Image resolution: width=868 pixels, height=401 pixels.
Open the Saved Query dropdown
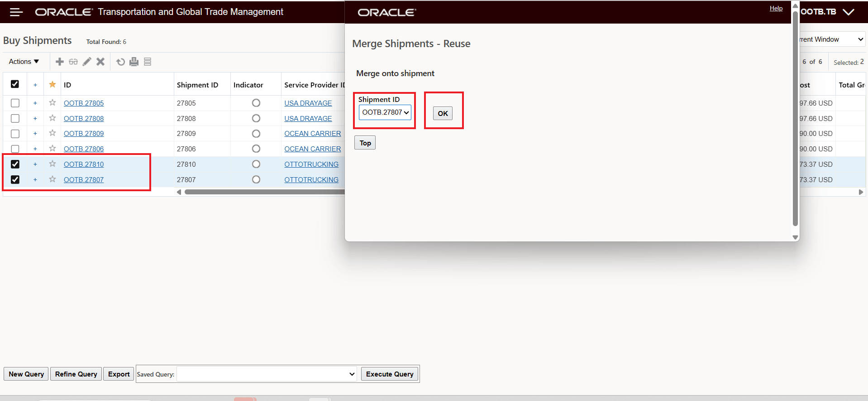267,374
